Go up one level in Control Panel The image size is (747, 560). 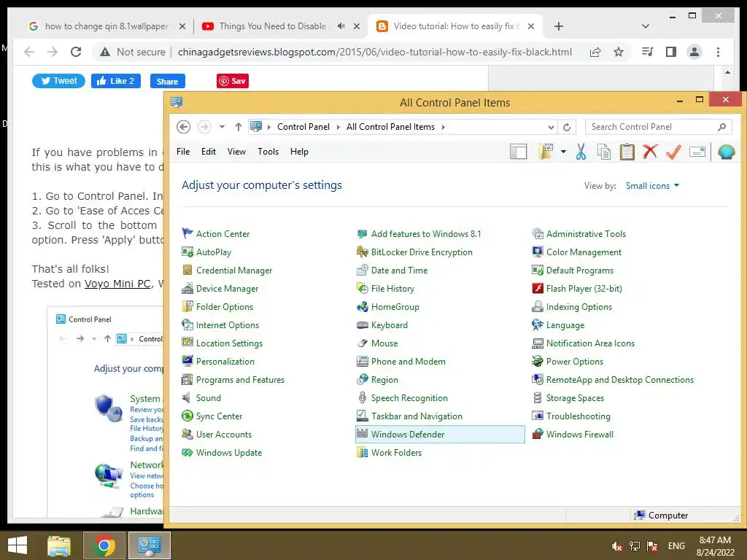239,127
